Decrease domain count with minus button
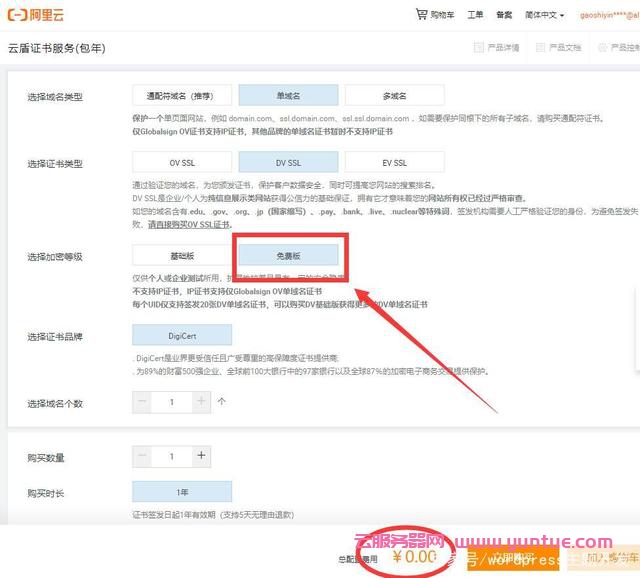Screen dimensions: 640x578 143,401
